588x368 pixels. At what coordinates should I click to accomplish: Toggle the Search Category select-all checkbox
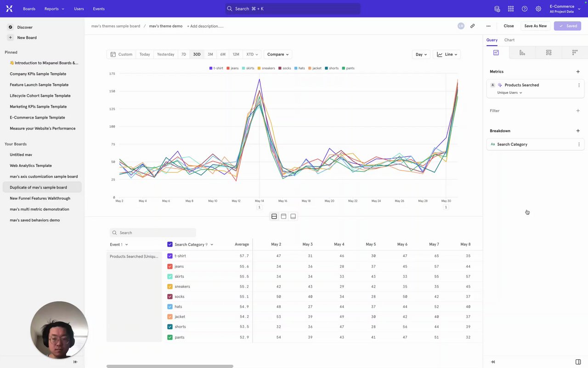(x=170, y=245)
